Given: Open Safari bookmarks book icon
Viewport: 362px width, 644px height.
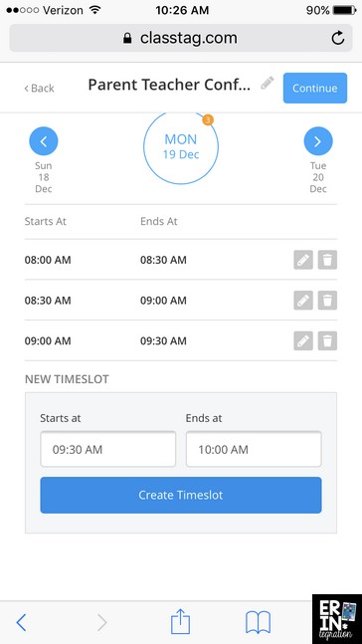Looking at the screenshot, I should [258, 623].
